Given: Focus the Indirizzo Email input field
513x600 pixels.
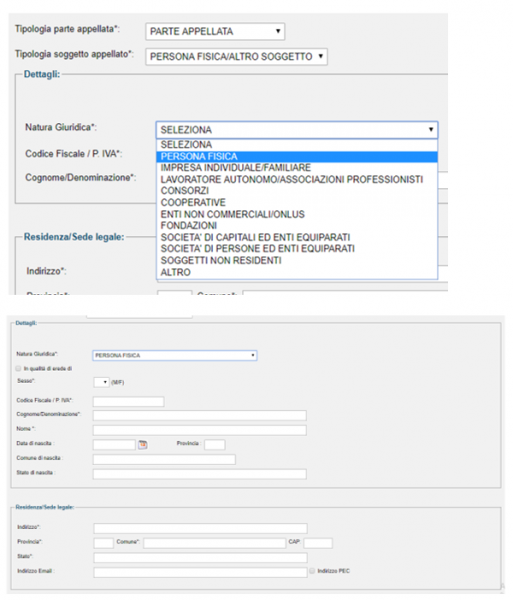Looking at the screenshot, I should [200, 572].
